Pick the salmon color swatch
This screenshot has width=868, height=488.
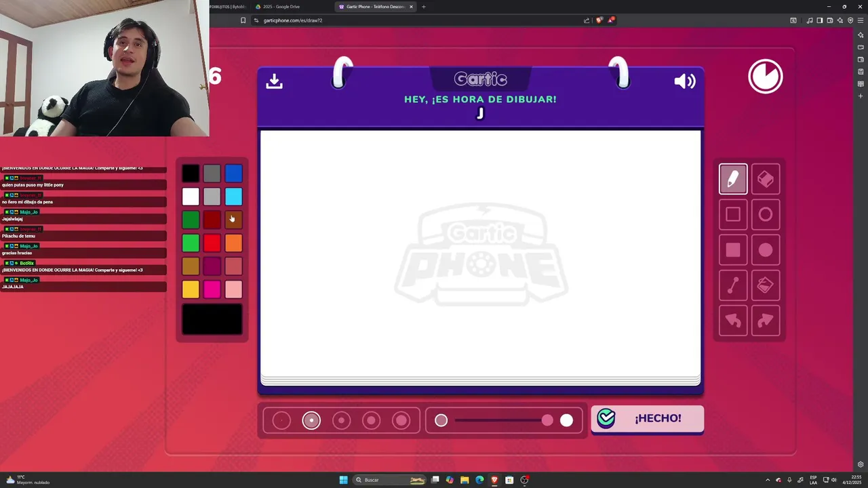coord(233,266)
